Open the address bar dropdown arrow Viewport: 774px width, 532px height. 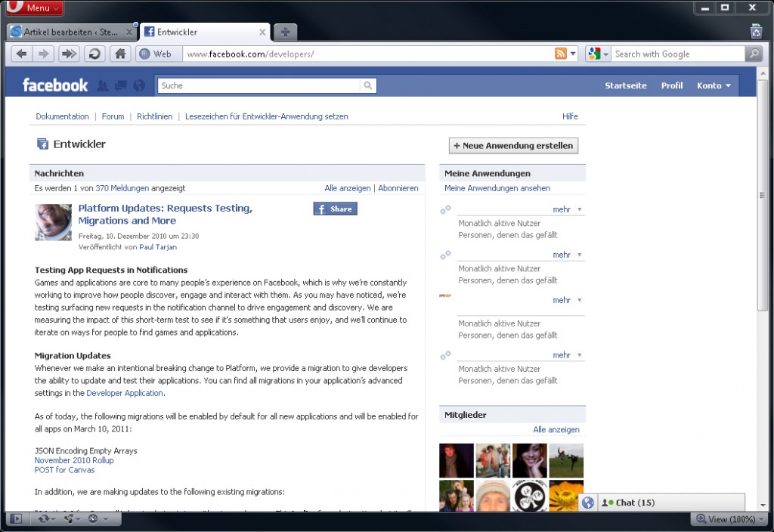(x=573, y=54)
